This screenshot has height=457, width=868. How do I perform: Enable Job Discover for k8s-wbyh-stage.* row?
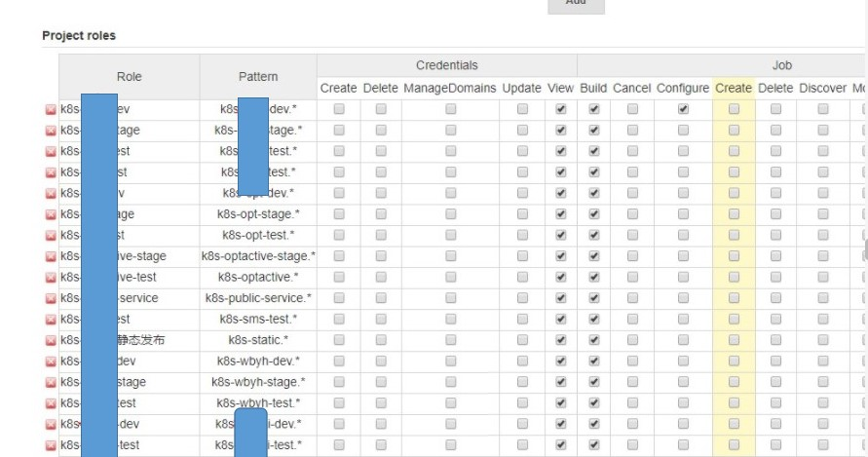click(x=823, y=382)
